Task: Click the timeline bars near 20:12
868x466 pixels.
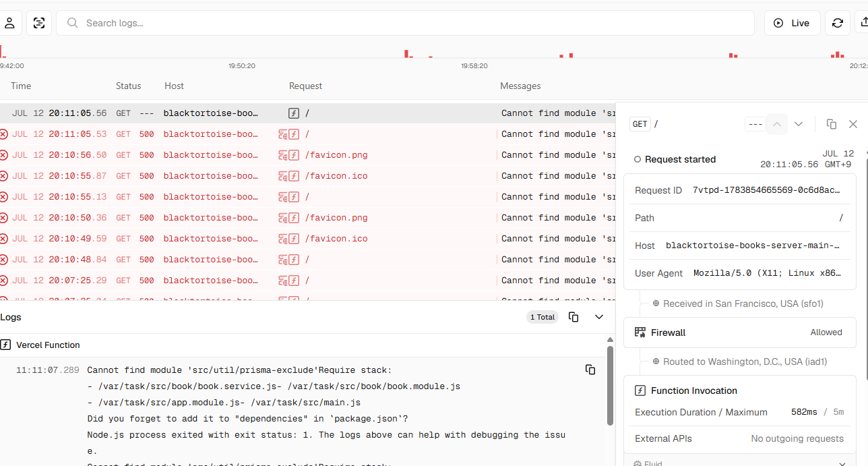Action: [x=838, y=54]
